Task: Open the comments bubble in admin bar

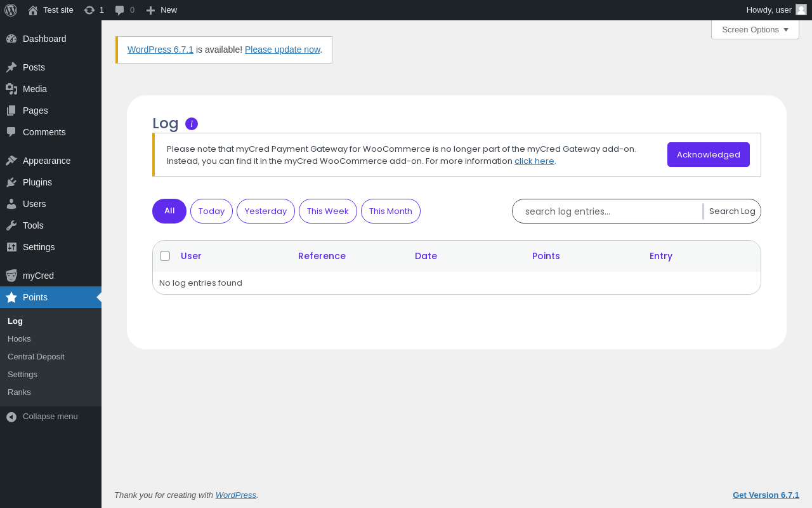Action: pos(119,10)
